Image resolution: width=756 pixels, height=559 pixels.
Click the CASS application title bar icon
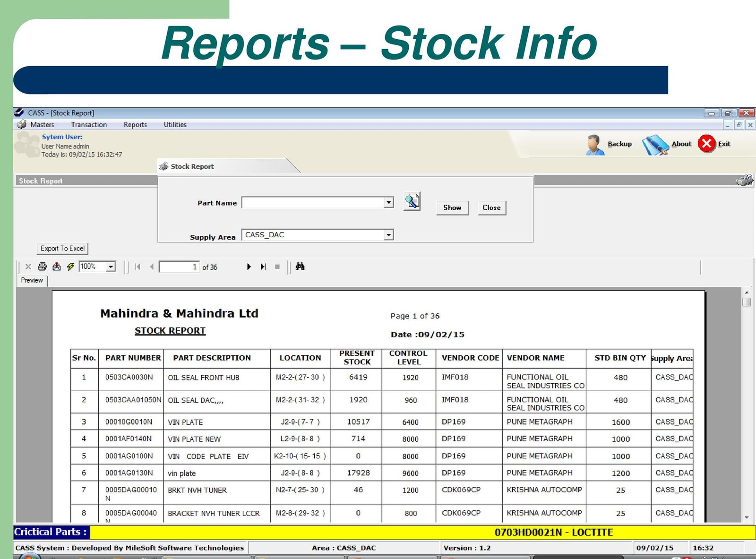[x=19, y=112]
